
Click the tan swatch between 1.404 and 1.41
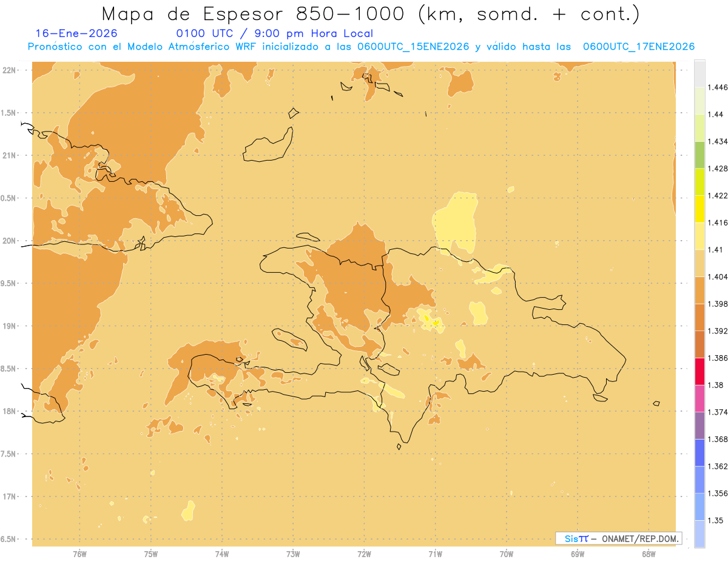click(699, 263)
